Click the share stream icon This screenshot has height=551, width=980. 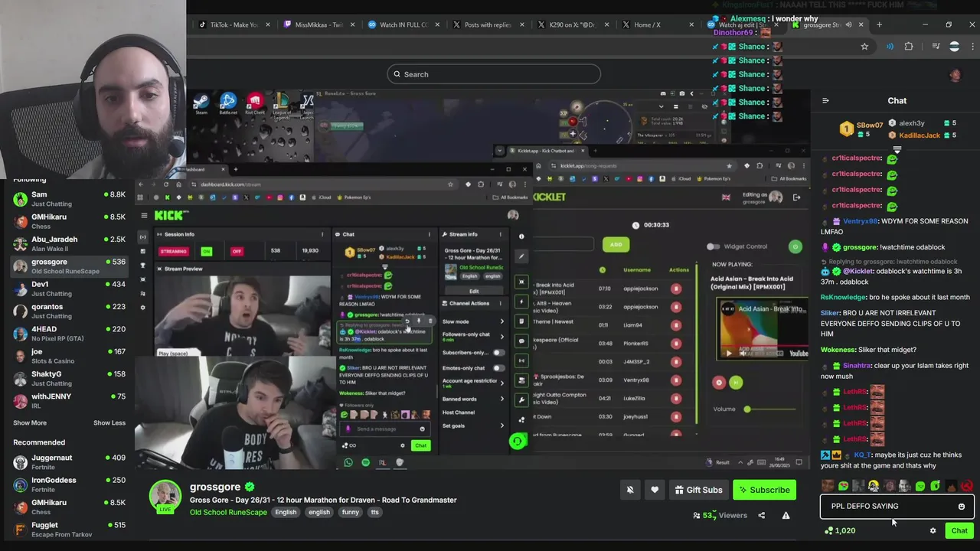(x=761, y=516)
